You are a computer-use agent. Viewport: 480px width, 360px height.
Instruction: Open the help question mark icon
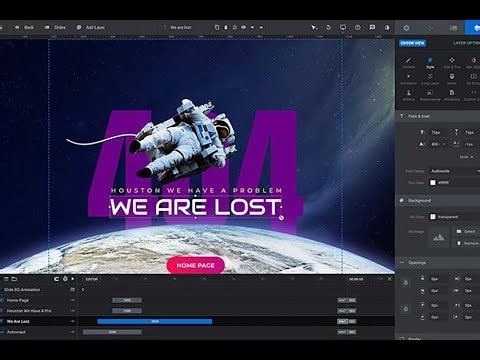pyautogui.click(x=358, y=27)
